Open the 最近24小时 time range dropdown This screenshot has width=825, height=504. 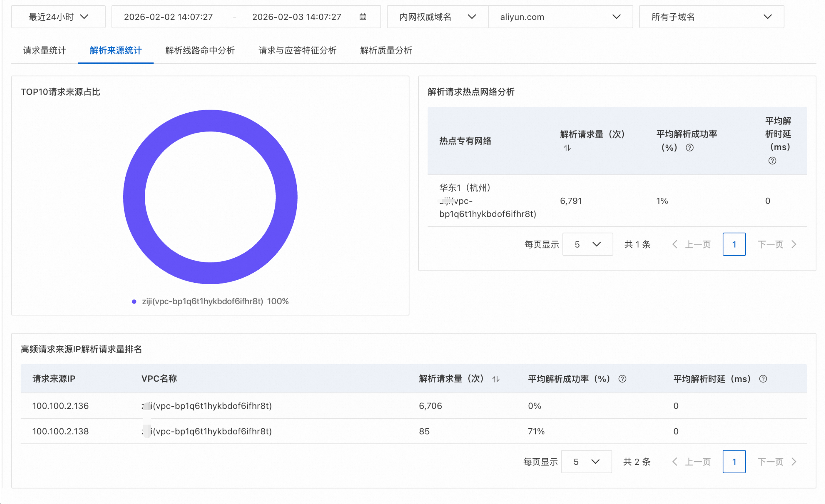(58, 17)
